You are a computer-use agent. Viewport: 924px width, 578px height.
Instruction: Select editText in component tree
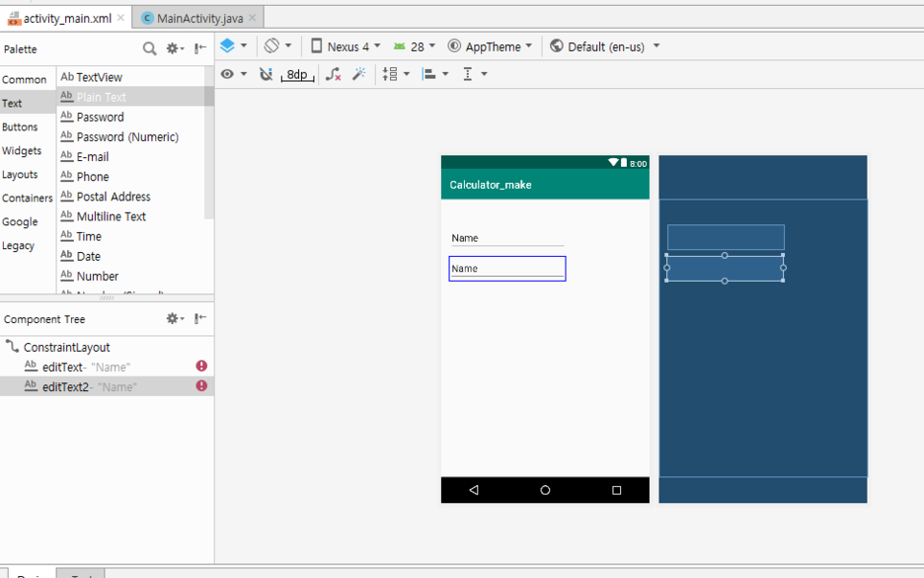[x=107, y=367]
